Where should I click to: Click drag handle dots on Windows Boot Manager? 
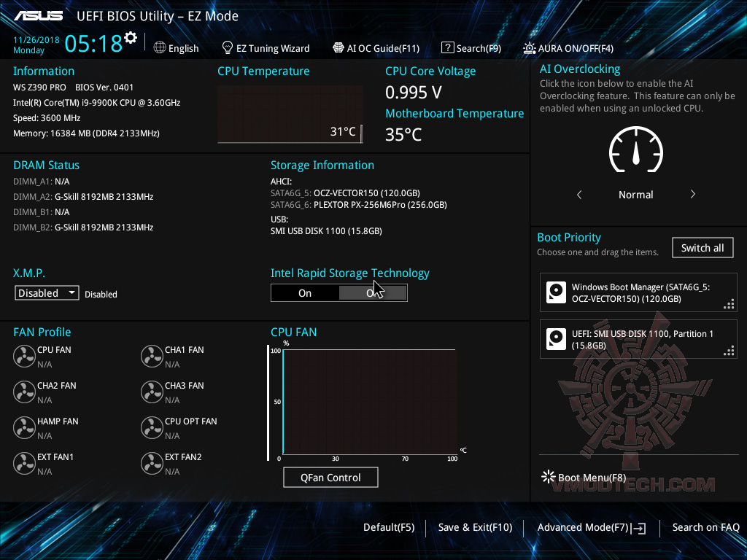(729, 304)
